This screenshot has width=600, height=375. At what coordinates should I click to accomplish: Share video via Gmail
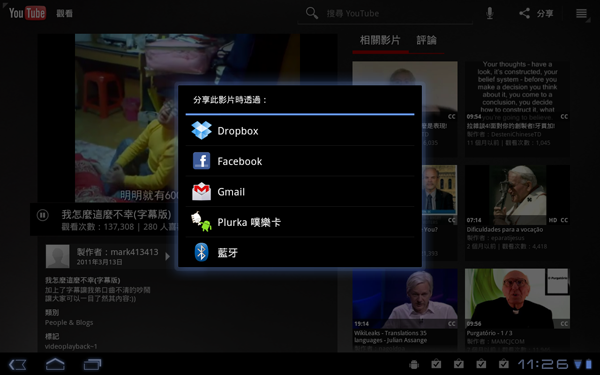tap(300, 192)
